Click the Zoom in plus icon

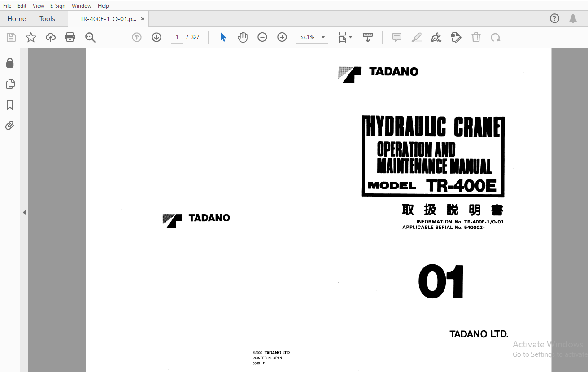[x=282, y=37]
